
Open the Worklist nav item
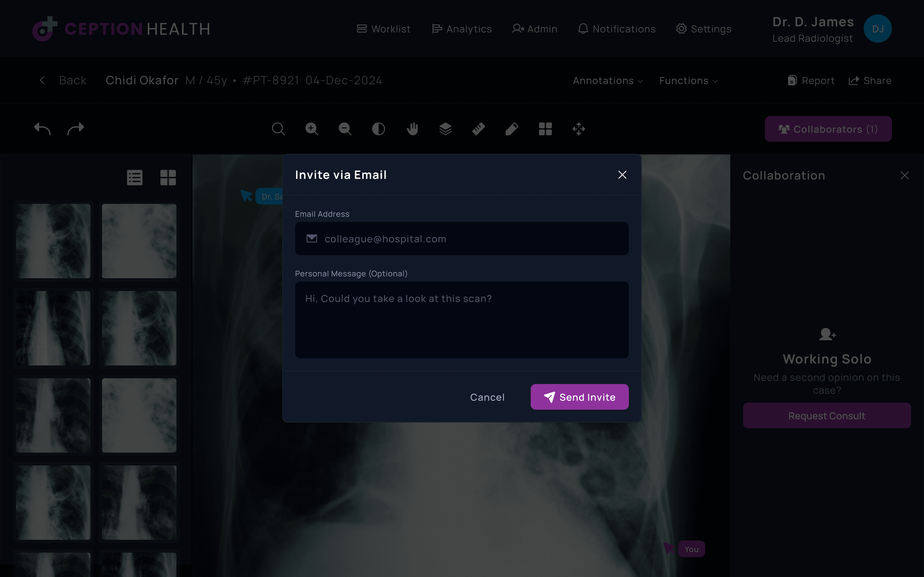point(384,29)
